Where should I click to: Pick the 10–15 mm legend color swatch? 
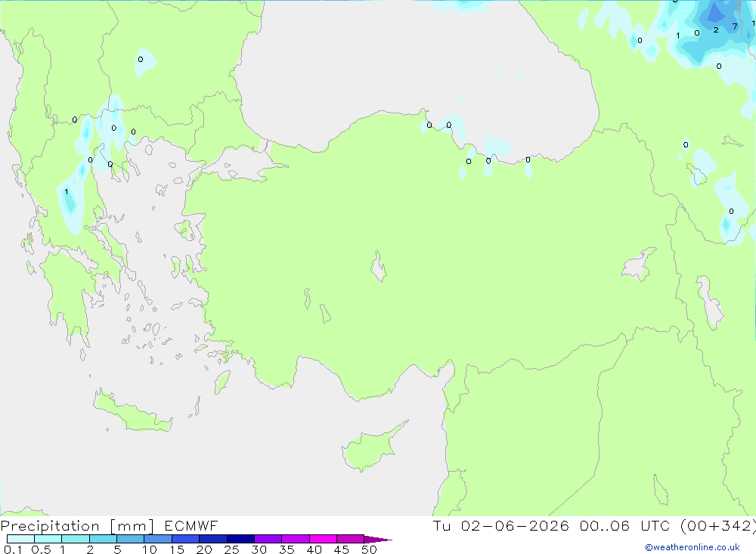(x=158, y=539)
